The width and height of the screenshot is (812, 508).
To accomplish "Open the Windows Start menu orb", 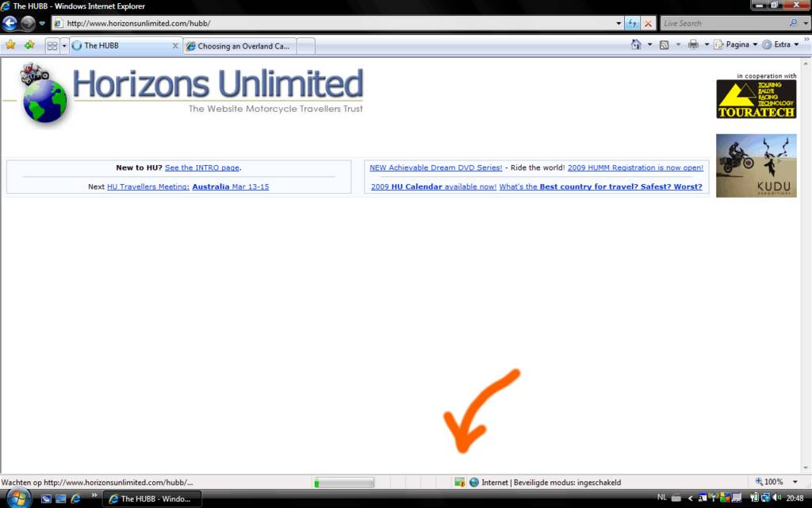I will [19, 498].
